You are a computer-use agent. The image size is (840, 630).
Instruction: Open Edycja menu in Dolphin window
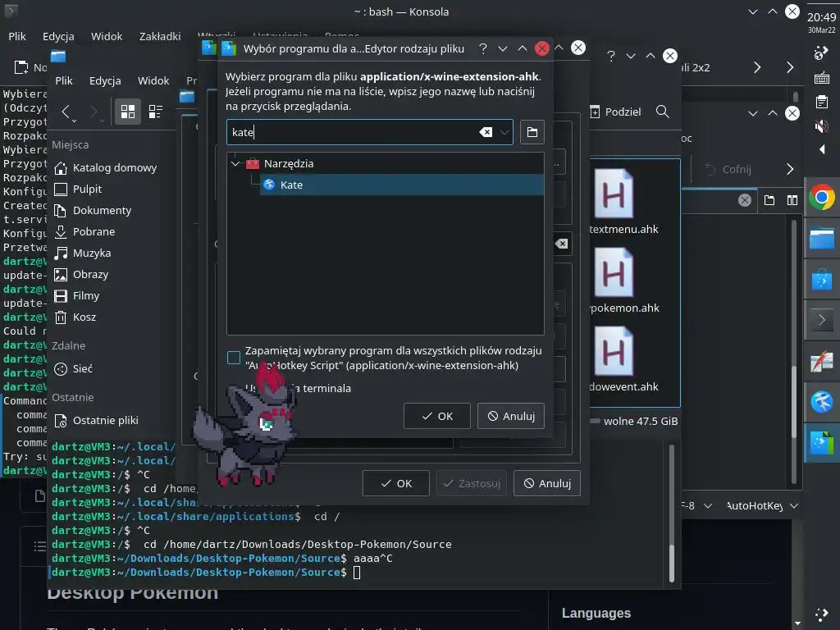(x=105, y=81)
